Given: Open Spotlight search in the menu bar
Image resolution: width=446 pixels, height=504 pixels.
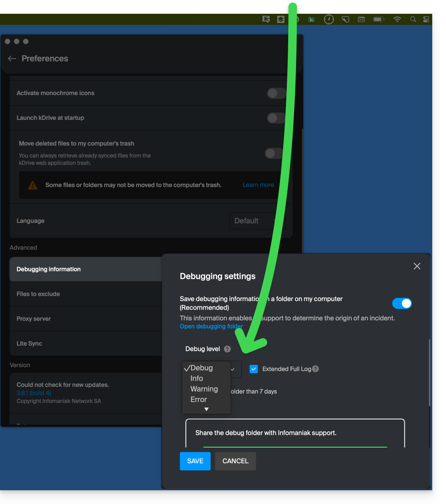Looking at the screenshot, I should 413,19.
